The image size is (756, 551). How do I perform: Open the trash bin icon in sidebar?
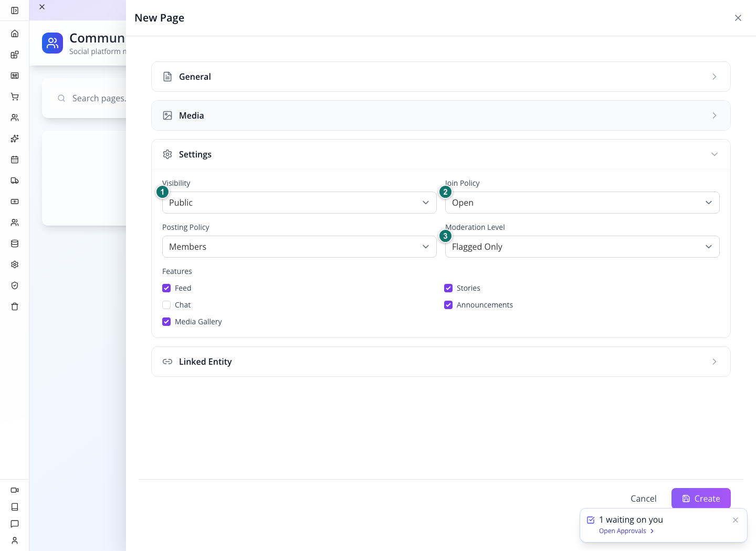[x=15, y=306]
